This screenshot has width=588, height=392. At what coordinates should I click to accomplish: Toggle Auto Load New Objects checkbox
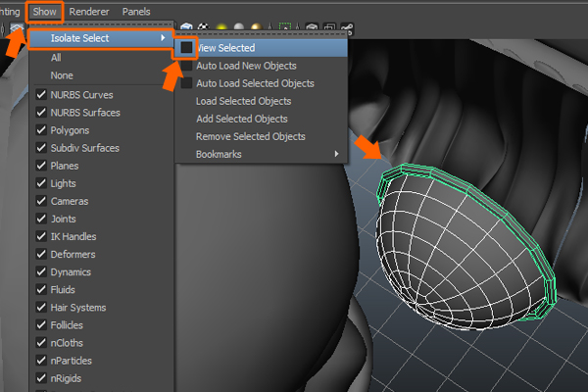(186, 66)
